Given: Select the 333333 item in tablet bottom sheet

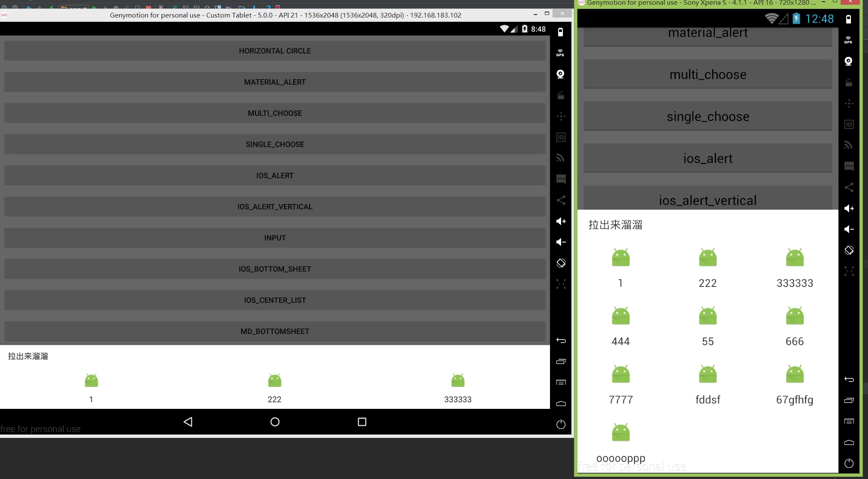Looking at the screenshot, I should click(458, 387).
